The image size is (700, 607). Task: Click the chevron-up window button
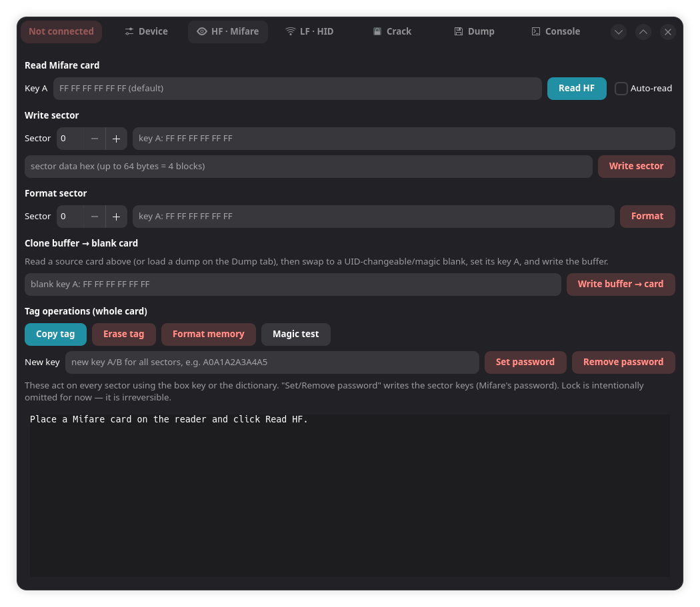[643, 32]
